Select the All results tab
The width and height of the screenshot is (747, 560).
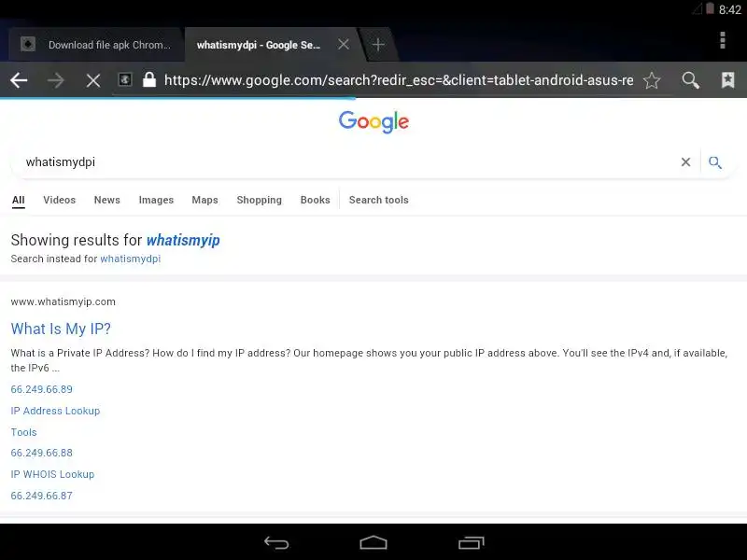pos(18,200)
